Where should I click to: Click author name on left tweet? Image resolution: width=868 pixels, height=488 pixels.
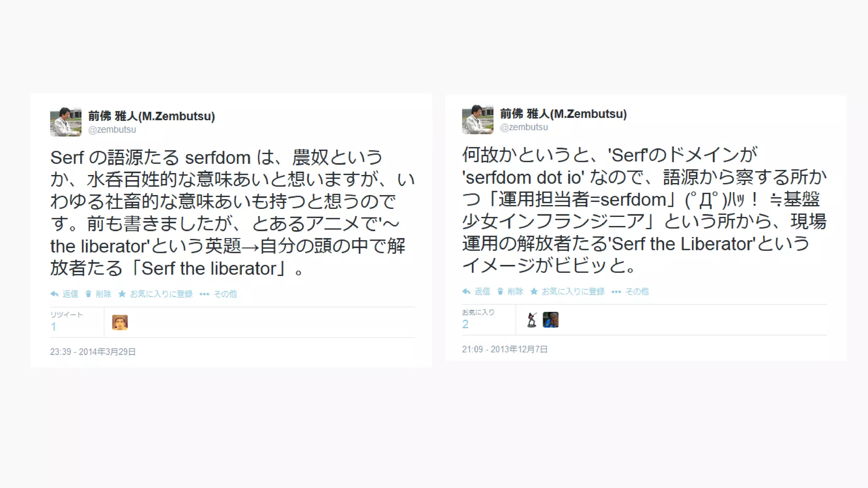pos(151,116)
